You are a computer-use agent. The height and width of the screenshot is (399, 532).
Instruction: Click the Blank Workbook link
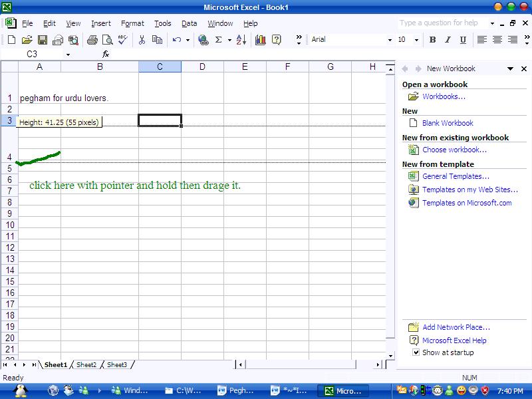pos(448,123)
